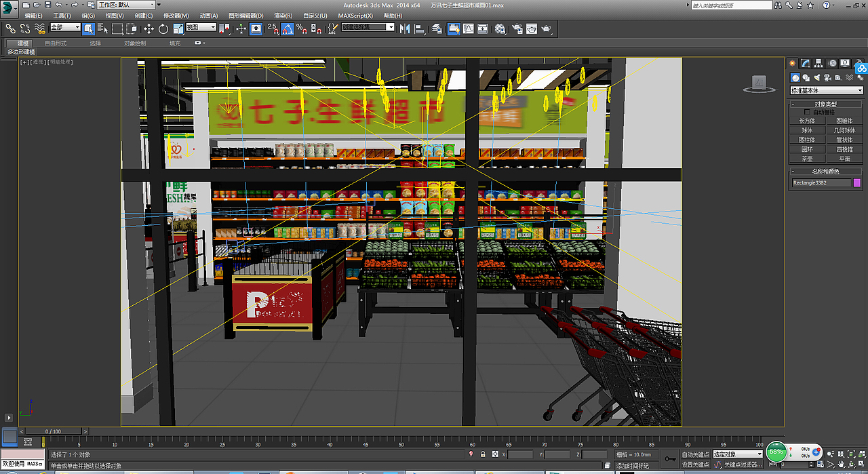Click the 球体 primitive button
Viewport: 868px width, 474px height.
[x=807, y=130]
